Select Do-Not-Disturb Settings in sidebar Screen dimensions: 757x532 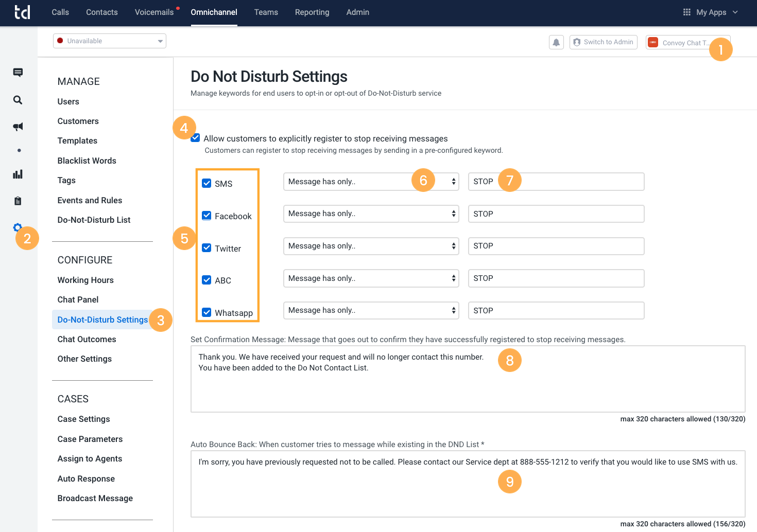pyautogui.click(x=102, y=320)
